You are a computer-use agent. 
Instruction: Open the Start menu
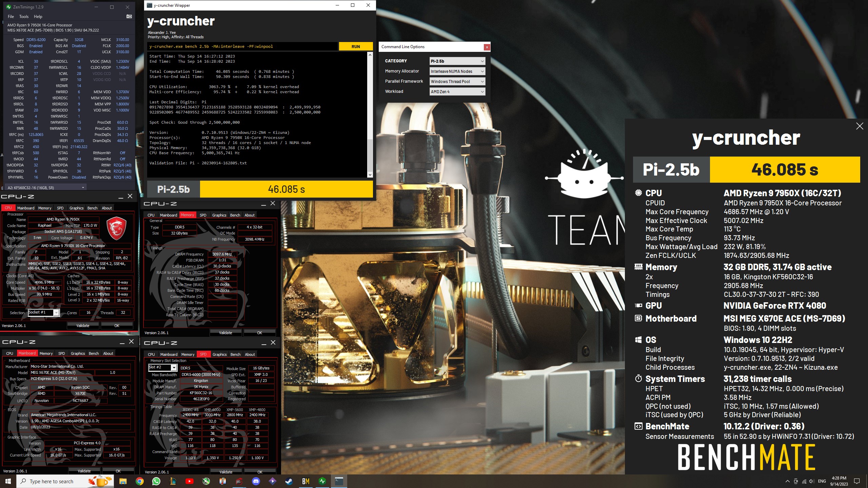click(8, 481)
